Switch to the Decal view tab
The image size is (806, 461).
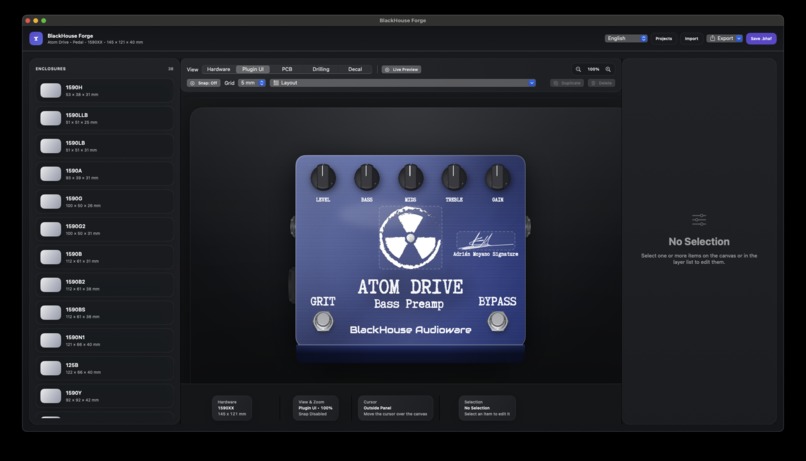click(x=355, y=69)
